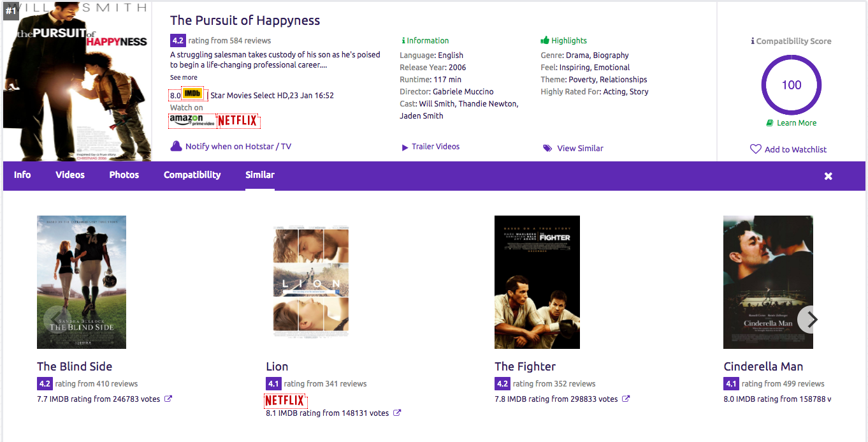
Task: Click View Similar link
Action: click(581, 148)
